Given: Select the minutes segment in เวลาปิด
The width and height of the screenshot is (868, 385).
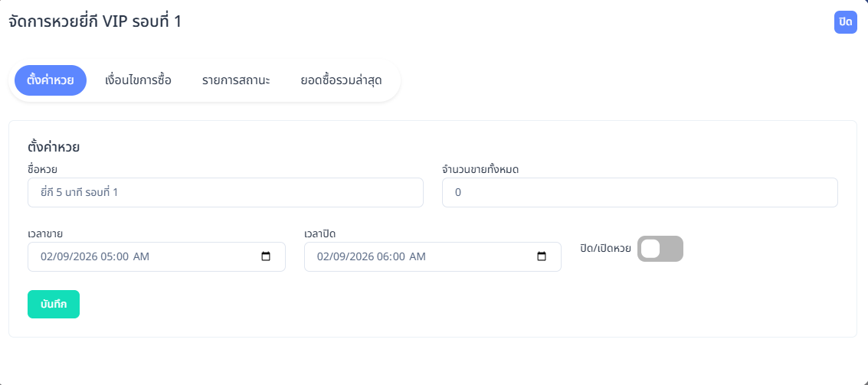Looking at the screenshot, I should click(400, 257).
